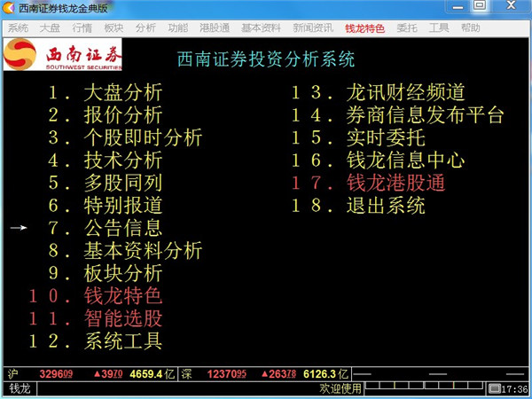Viewport: 532px width, 399px height.
Task: Open the red 钱龙特色 menu
Action: 364,28
